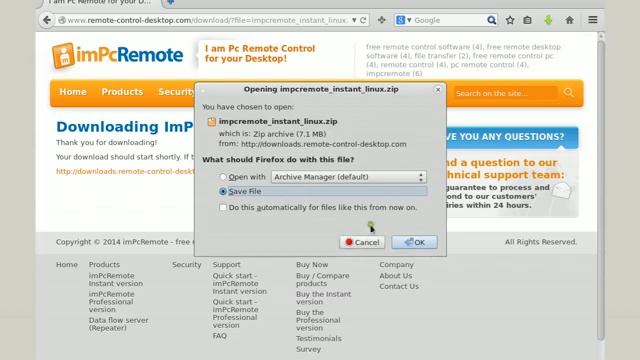This screenshot has height=360, width=640.
Task: Click the Cancel button in dialog
Action: click(x=362, y=242)
